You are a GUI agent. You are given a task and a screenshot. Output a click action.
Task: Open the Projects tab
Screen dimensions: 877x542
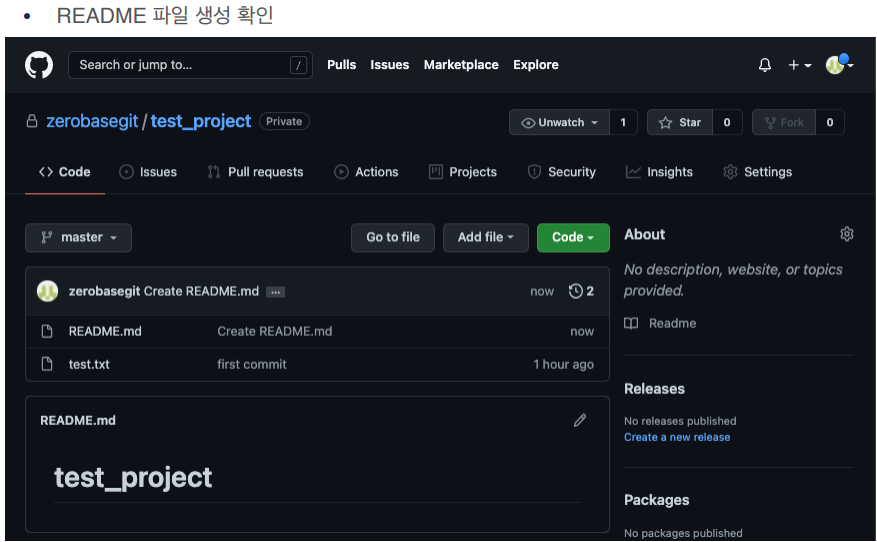coord(463,172)
